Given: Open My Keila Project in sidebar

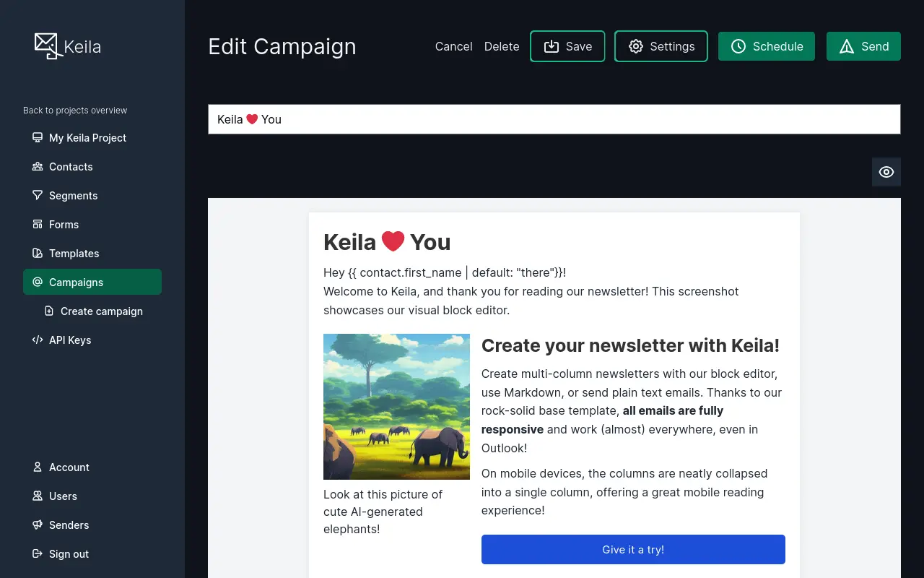Looking at the screenshot, I should click(x=92, y=137).
